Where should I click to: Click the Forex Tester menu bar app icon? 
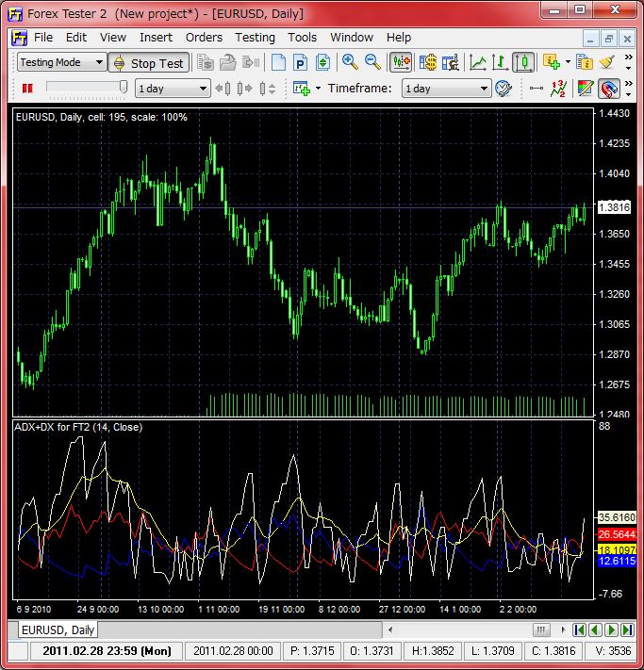pyautogui.click(x=19, y=38)
